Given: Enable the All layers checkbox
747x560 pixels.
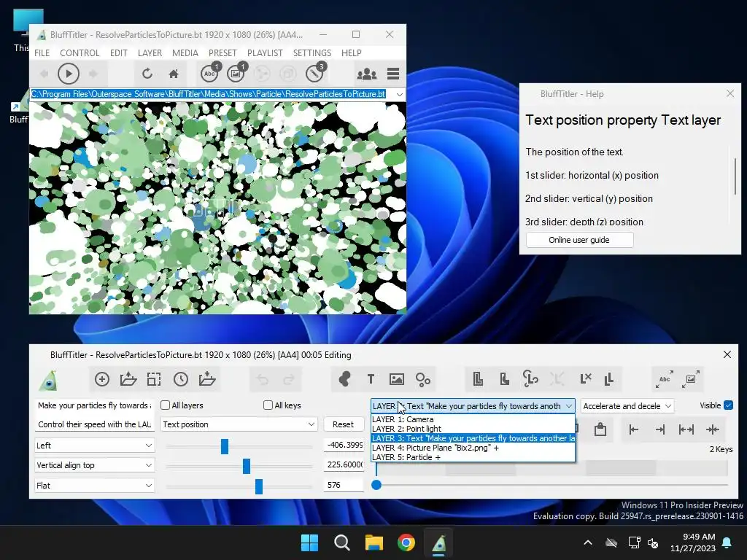Looking at the screenshot, I should click(x=166, y=405).
